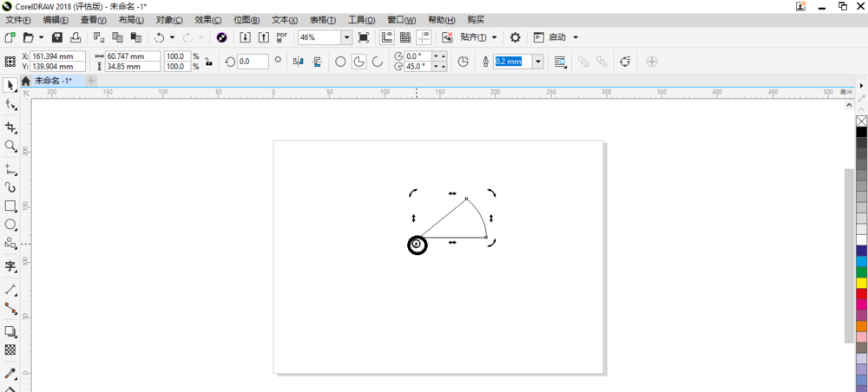Click the Convert to curves icon

[625, 62]
